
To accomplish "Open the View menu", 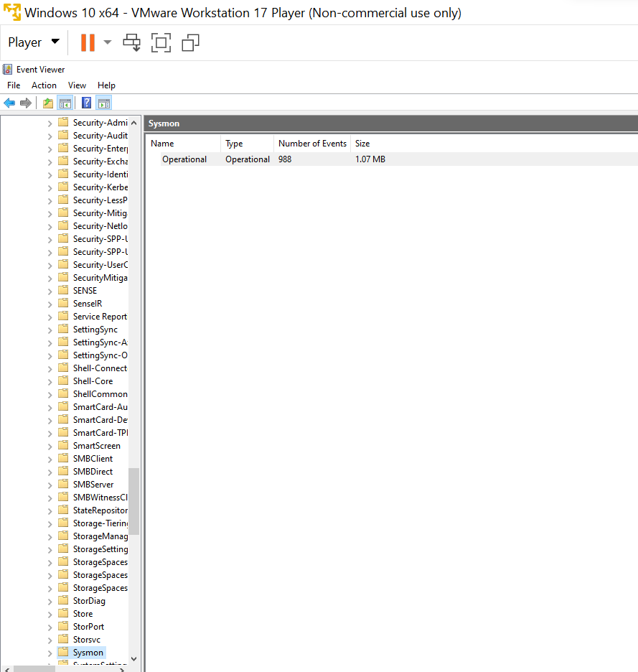I will (x=77, y=85).
